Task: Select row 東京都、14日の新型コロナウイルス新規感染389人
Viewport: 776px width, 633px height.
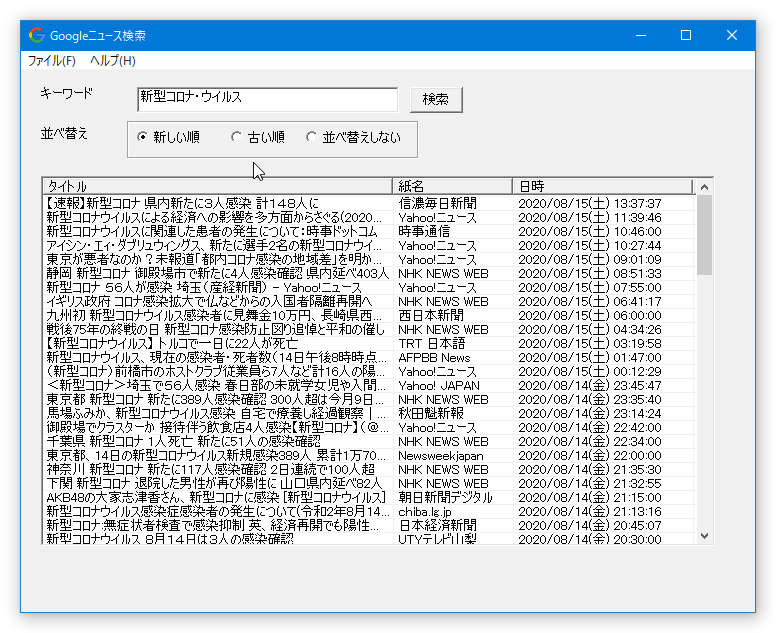Action: coord(369,455)
